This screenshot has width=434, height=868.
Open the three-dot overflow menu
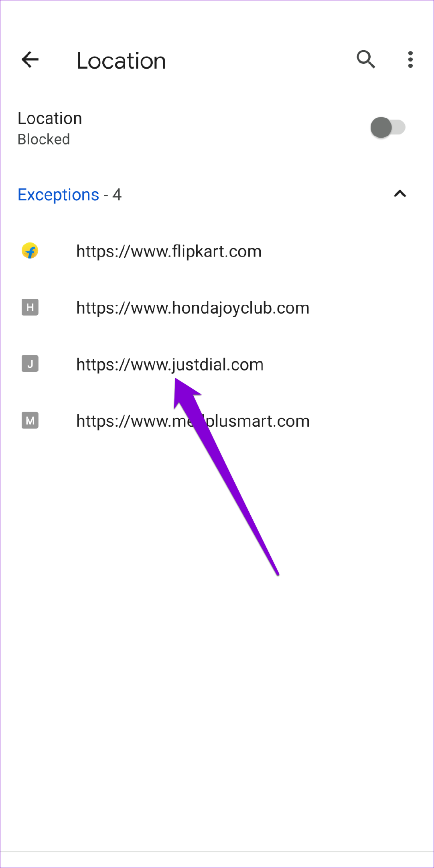click(x=410, y=60)
